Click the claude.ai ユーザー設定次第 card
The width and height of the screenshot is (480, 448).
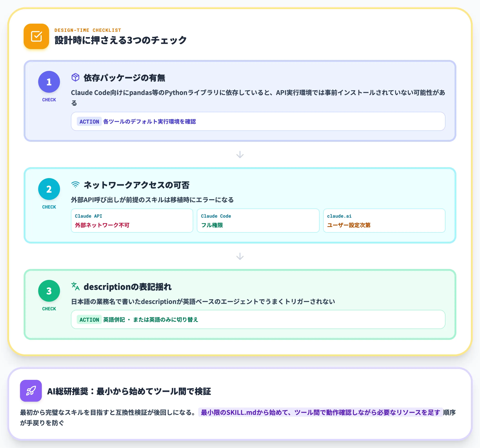[x=384, y=221]
